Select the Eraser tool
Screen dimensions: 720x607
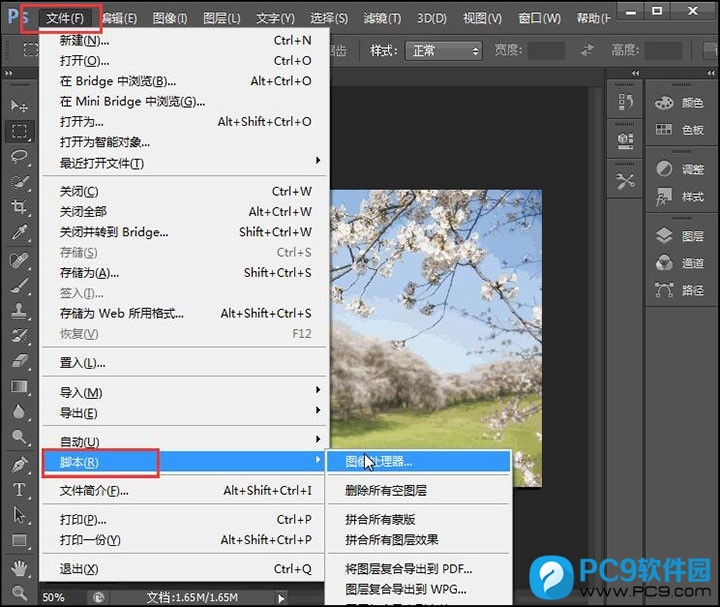[19, 361]
